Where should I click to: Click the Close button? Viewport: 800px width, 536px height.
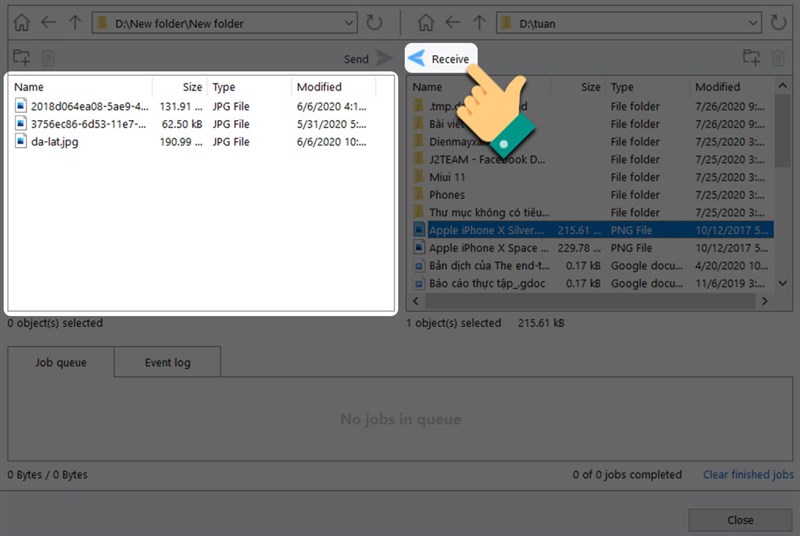coord(740,520)
